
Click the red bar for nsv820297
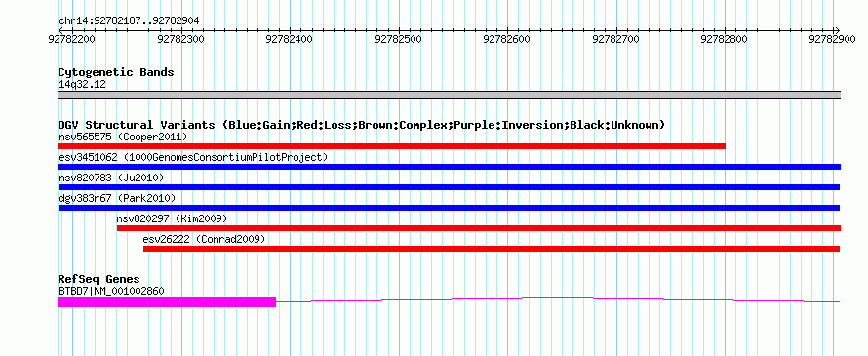coord(479,228)
